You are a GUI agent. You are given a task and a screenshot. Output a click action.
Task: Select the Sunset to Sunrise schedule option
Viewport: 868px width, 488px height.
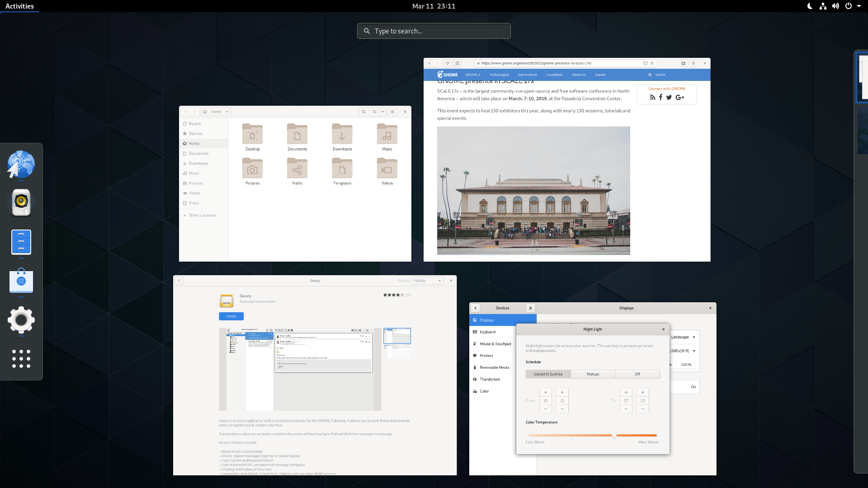[548, 374]
